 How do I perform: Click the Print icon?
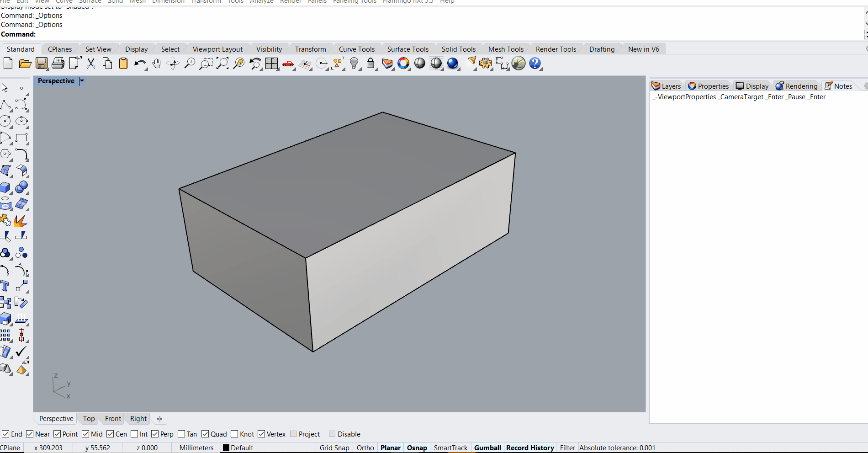(58, 64)
